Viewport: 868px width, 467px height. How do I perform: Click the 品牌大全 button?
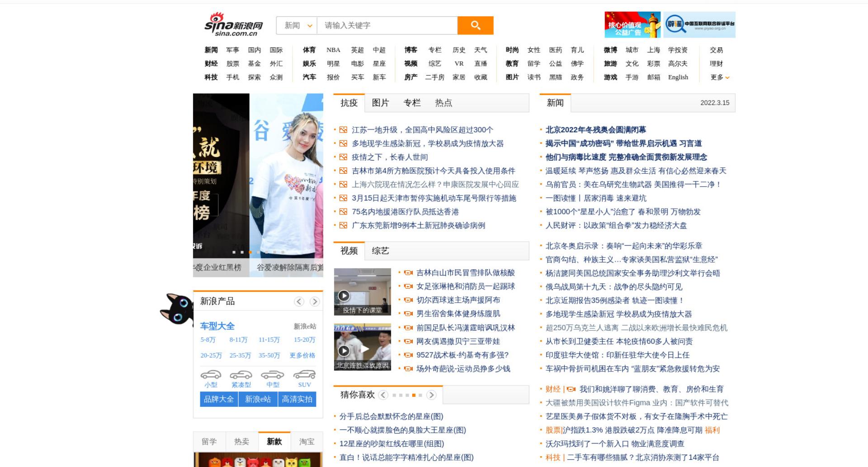click(219, 399)
